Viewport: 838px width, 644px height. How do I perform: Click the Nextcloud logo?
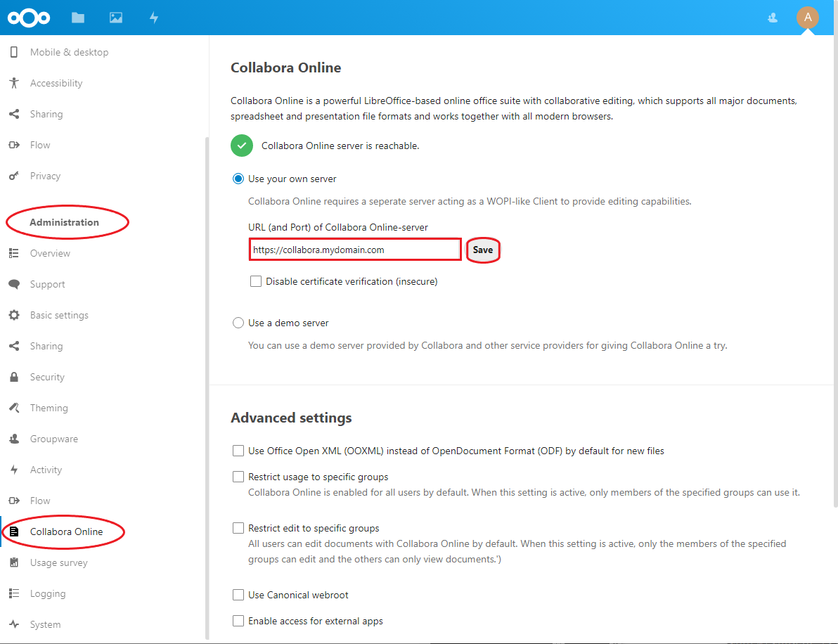29,18
